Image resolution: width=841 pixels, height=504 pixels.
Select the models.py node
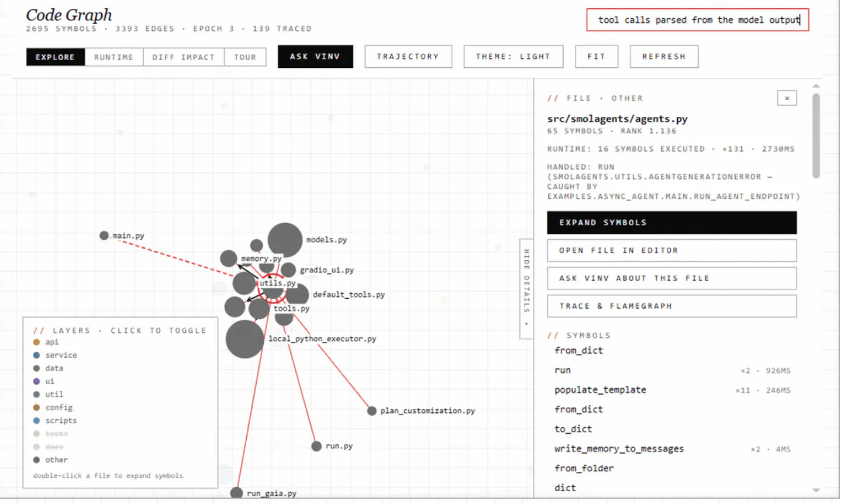[x=285, y=240]
